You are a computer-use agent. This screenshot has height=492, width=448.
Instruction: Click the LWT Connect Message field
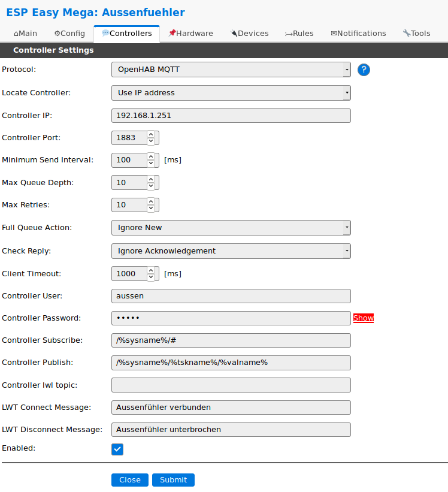click(231, 408)
